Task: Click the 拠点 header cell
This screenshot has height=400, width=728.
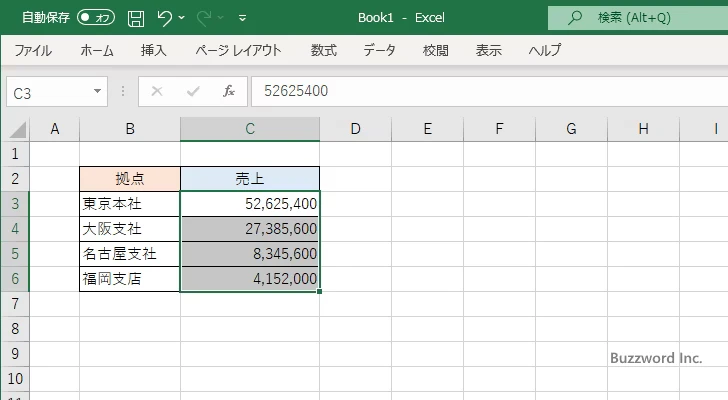Action: tap(130, 179)
